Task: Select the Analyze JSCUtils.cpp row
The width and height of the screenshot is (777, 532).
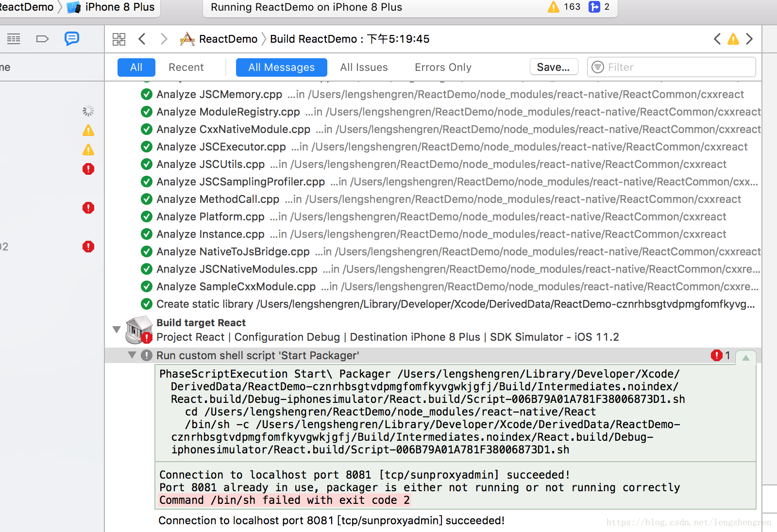Action: point(433,164)
